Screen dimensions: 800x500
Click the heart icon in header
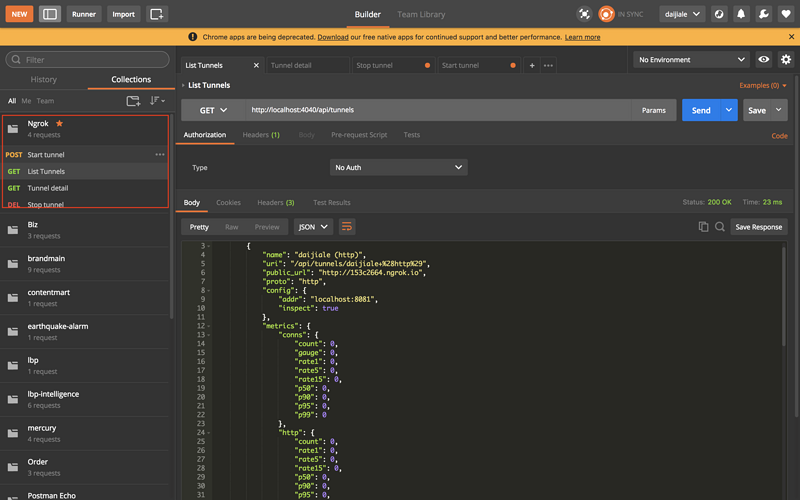click(786, 14)
